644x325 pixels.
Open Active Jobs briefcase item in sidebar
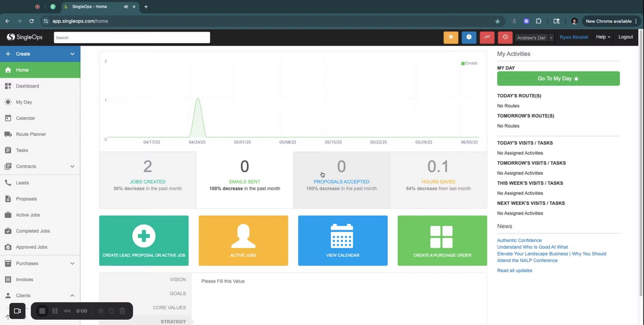pyautogui.click(x=40, y=215)
